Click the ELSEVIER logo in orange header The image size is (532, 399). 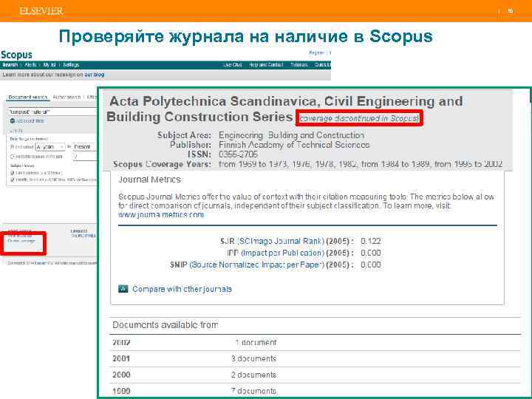pyautogui.click(x=41, y=11)
